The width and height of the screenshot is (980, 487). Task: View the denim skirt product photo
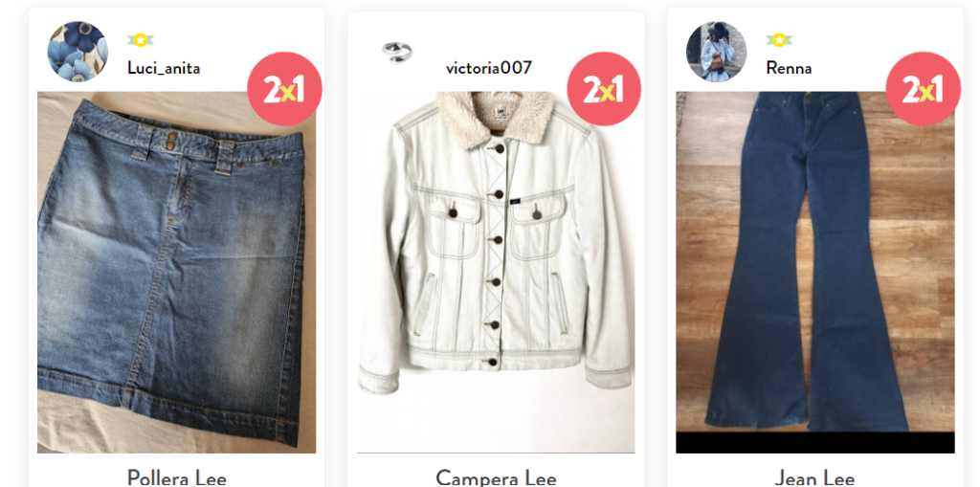coord(176,272)
